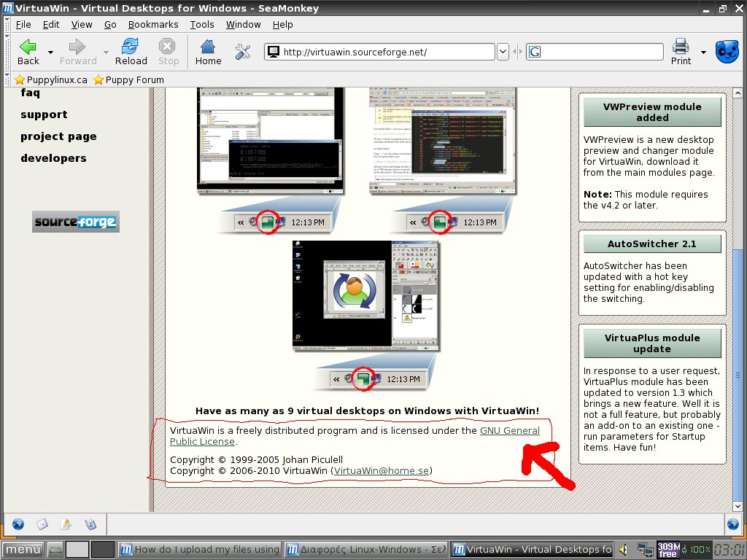747x560 pixels.
Task: Go to the Home page
Action: [x=208, y=52]
